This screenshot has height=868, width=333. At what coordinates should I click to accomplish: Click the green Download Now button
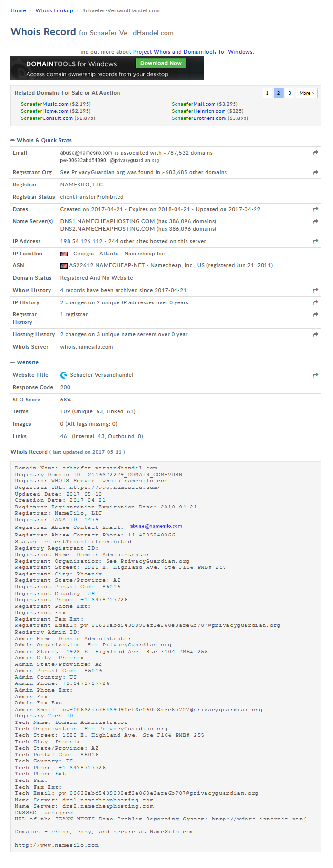[161, 63]
